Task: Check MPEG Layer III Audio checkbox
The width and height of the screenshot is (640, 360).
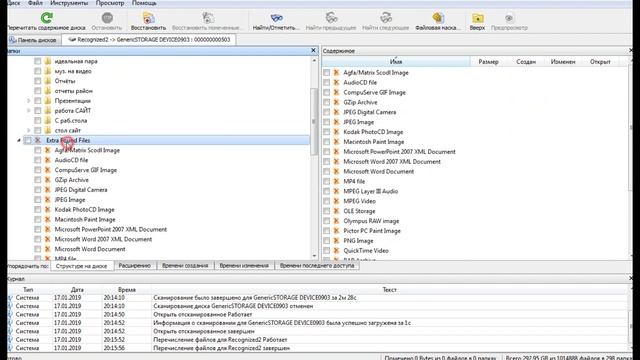Action: 327,191
